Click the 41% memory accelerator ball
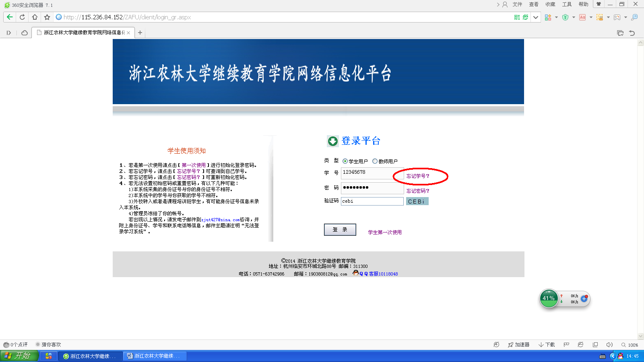The height and width of the screenshot is (362, 644). [x=549, y=298]
